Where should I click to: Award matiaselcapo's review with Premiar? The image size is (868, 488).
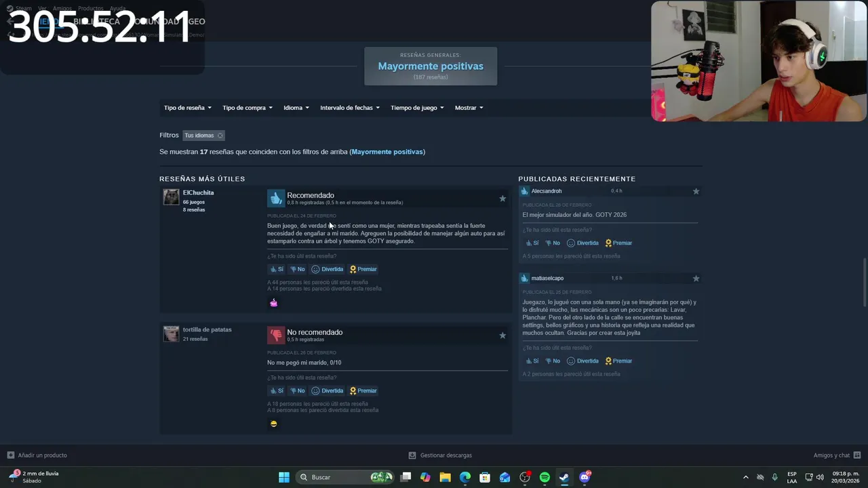tap(618, 361)
